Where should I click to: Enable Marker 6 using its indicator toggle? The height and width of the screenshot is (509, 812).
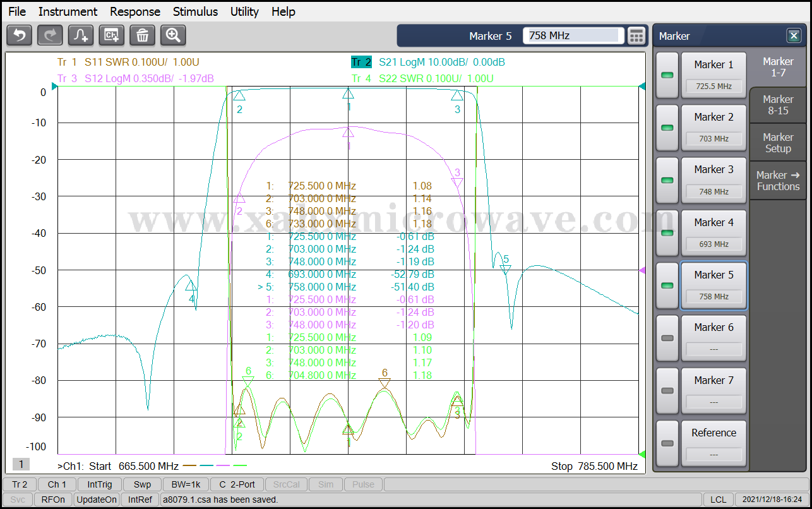[667, 338]
